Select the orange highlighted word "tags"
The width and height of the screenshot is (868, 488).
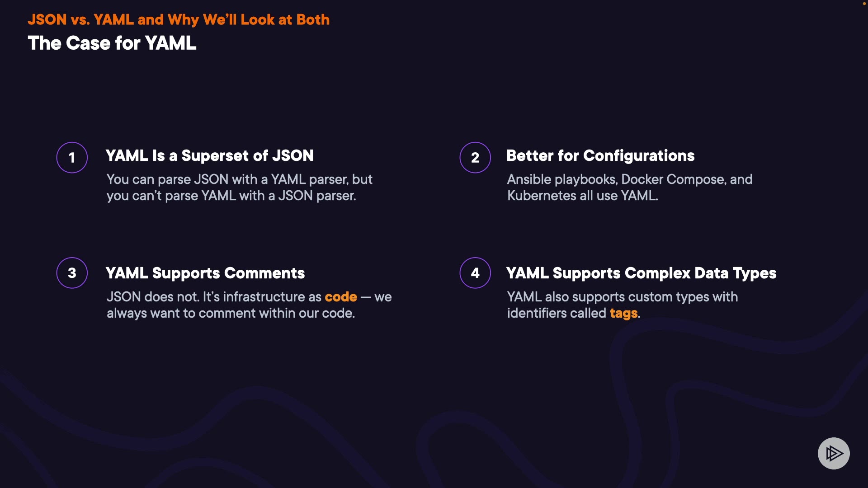[x=623, y=313]
